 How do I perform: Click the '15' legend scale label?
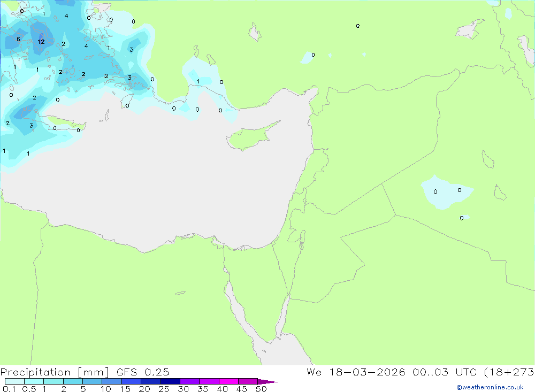tap(125, 389)
